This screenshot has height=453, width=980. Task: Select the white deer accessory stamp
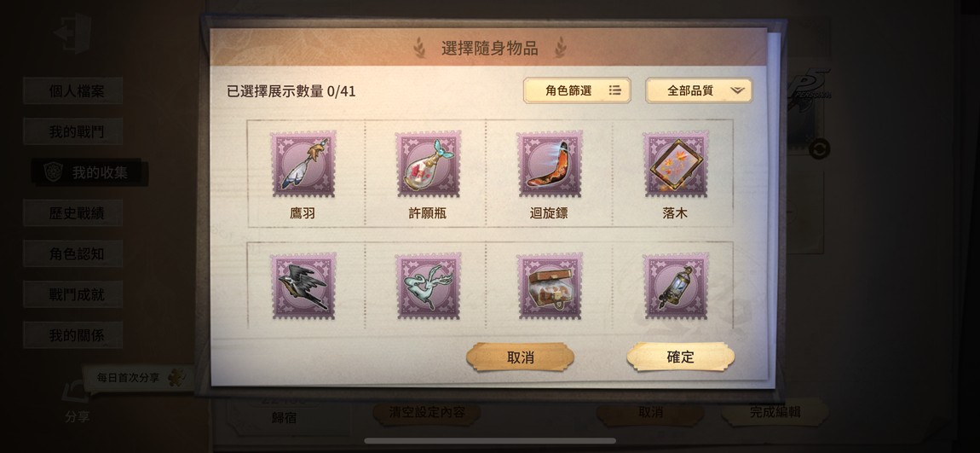tap(428, 286)
